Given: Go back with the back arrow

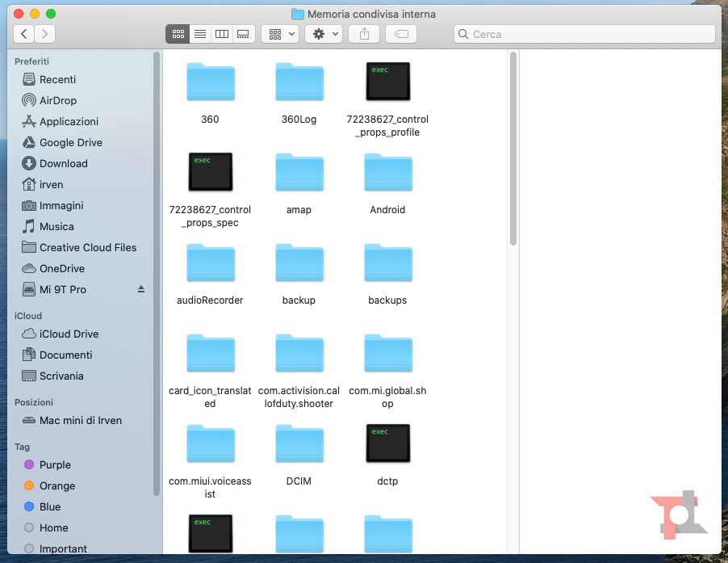Looking at the screenshot, I should coord(24,34).
